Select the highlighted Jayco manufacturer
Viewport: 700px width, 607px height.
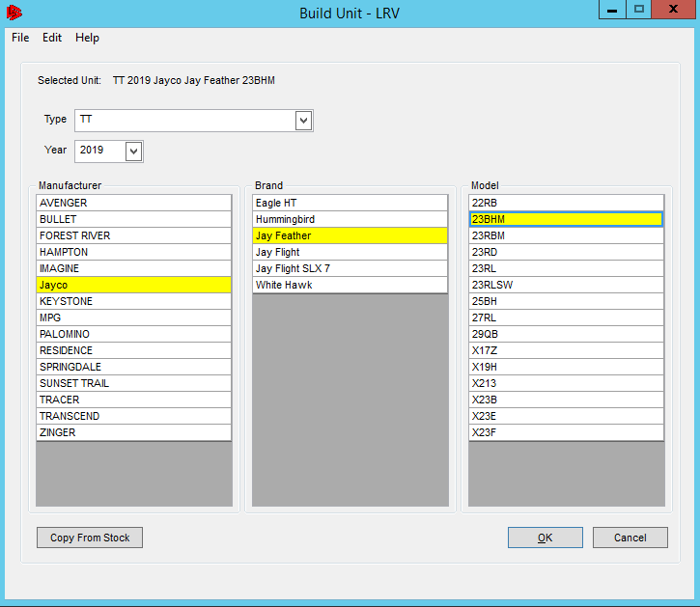(133, 285)
